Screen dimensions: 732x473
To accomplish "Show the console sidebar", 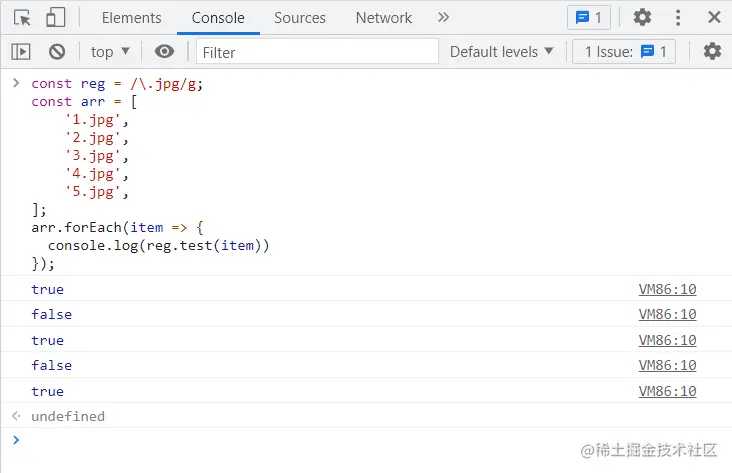I will click(x=21, y=51).
